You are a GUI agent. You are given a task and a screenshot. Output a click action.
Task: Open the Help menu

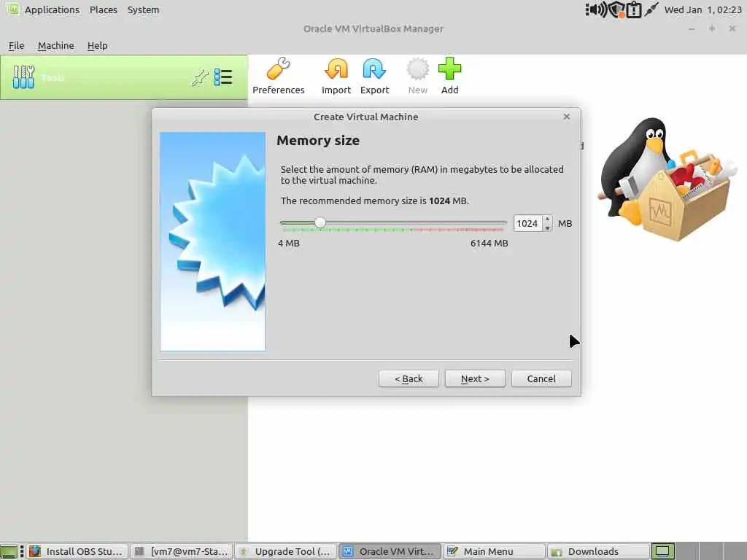(97, 46)
